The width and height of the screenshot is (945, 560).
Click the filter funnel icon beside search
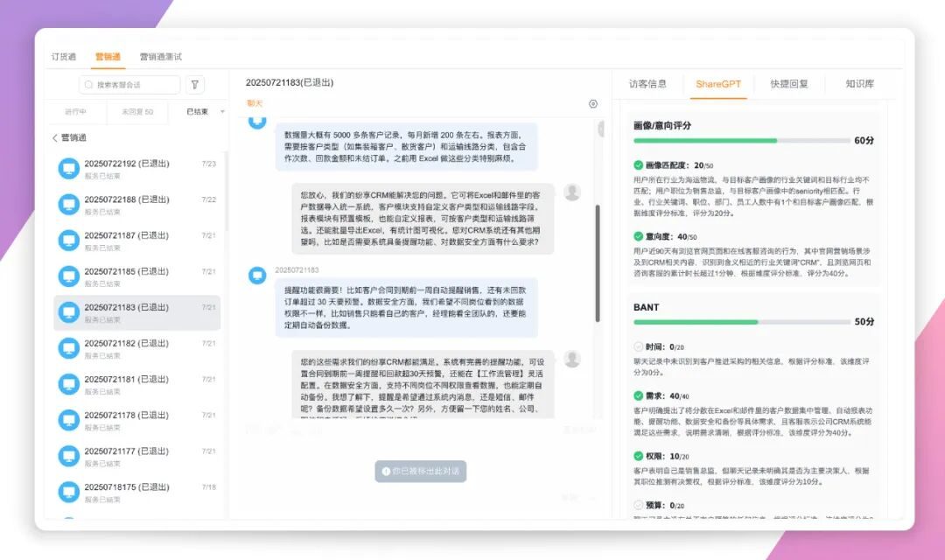(x=195, y=85)
